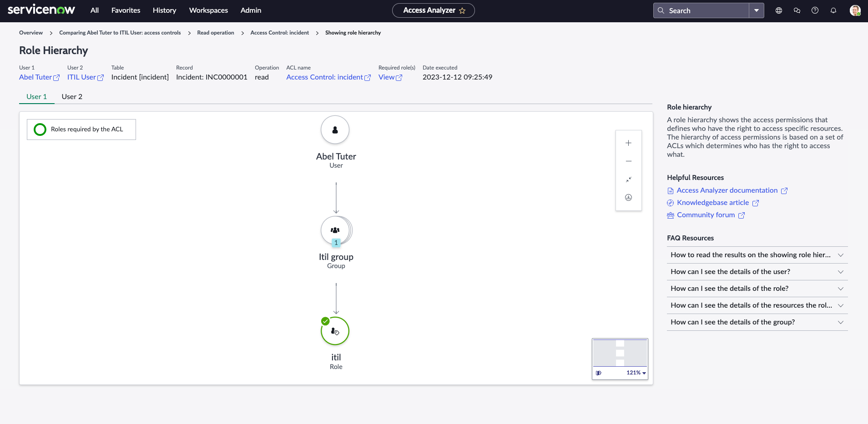This screenshot has width=868, height=424.
Task: Open the Admin menu
Action: (251, 10)
